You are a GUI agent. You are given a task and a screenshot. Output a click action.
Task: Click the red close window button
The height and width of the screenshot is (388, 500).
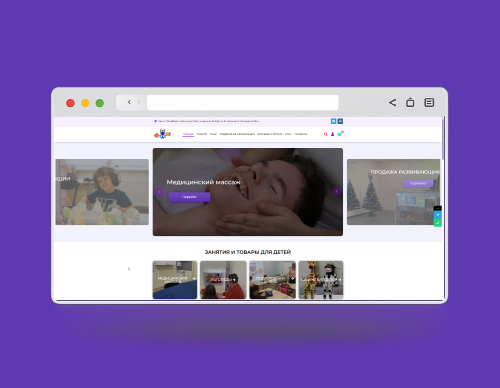point(70,103)
